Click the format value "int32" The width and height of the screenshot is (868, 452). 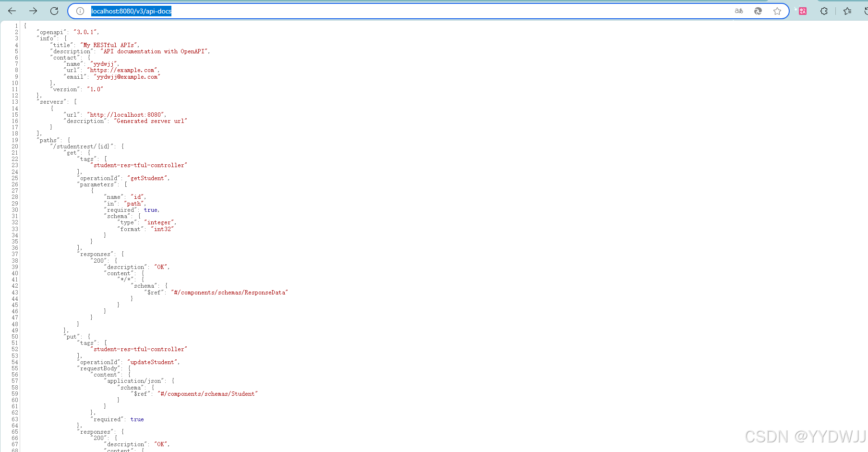tap(163, 229)
